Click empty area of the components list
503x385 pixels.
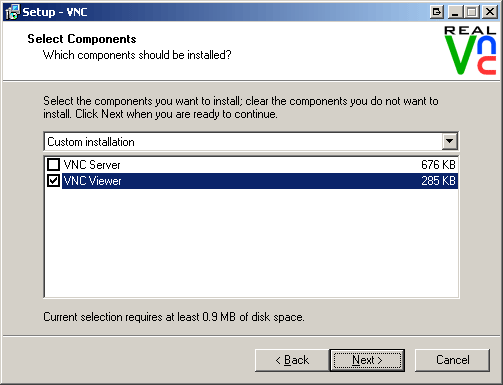(x=251, y=243)
